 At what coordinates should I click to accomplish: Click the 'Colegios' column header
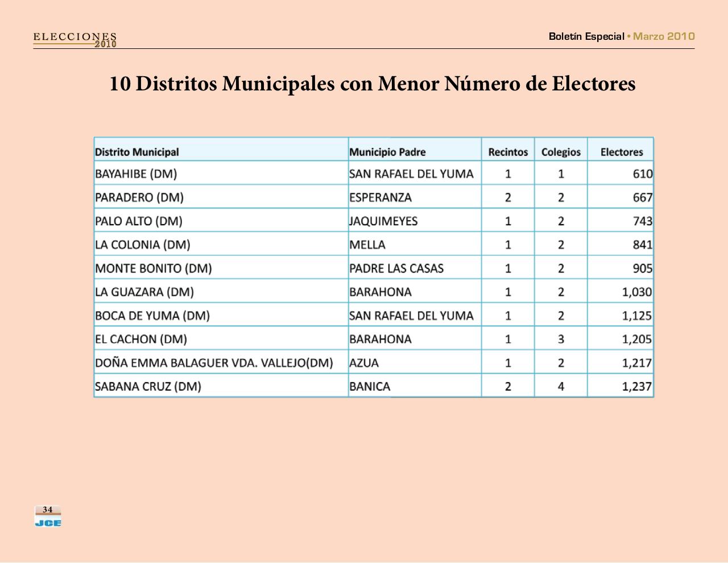pos(561,151)
